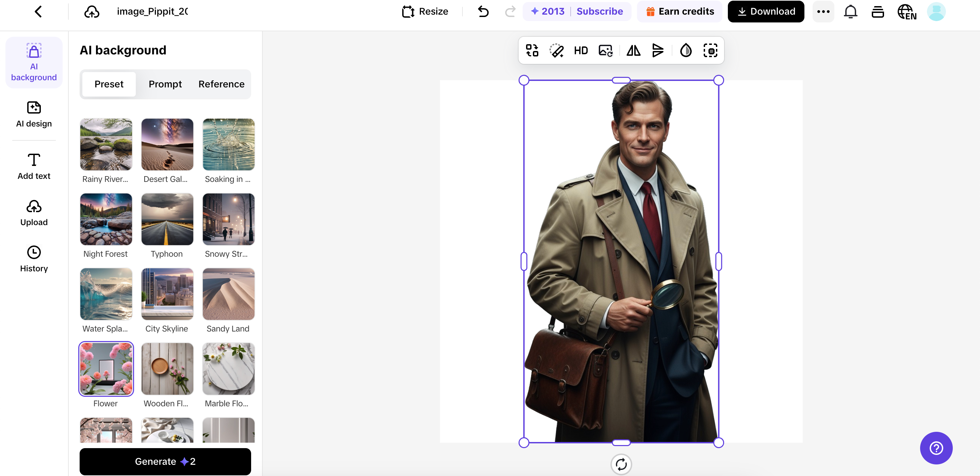Click the magic eraser retouch icon
The height and width of the screenshot is (476, 980).
click(x=556, y=50)
